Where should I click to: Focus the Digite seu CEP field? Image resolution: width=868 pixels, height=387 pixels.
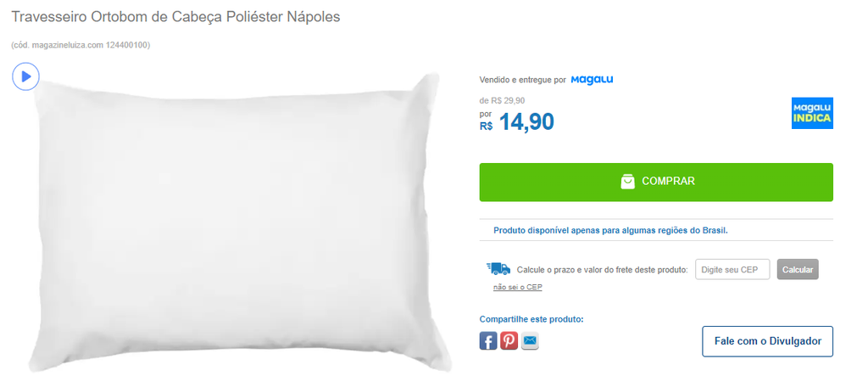[732, 270]
